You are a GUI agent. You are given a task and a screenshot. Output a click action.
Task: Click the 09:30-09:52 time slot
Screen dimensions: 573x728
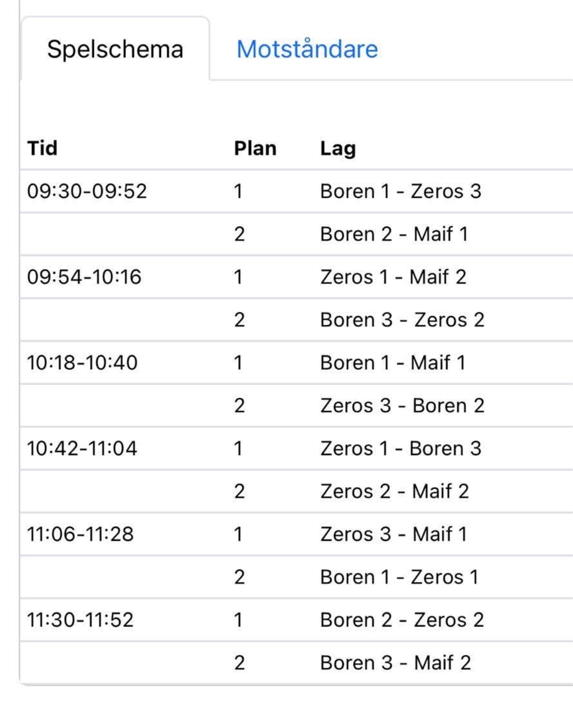(x=87, y=191)
